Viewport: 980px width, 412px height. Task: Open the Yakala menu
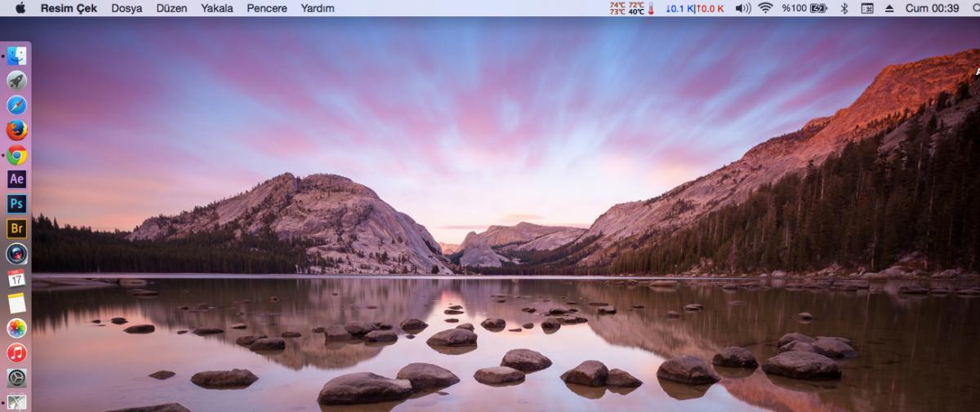tap(216, 8)
